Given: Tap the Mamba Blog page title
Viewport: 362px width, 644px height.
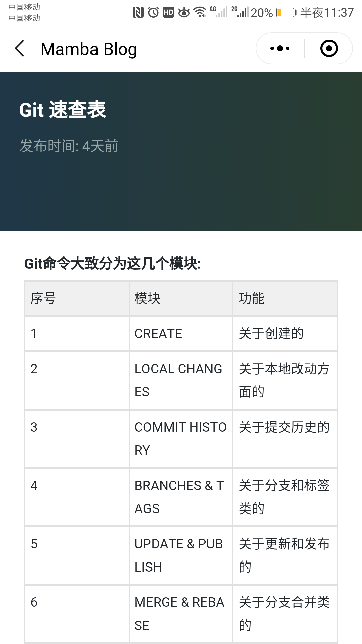Looking at the screenshot, I should coord(89,49).
